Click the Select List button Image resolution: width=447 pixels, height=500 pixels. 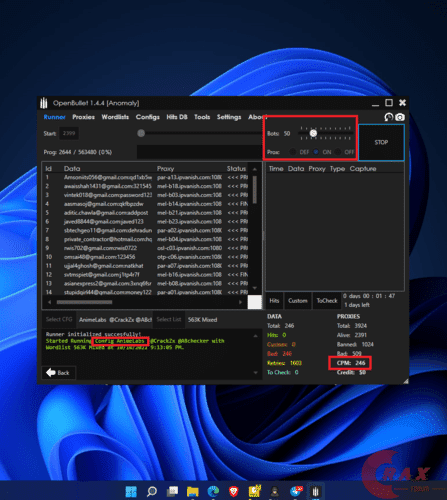click(169, 319)
